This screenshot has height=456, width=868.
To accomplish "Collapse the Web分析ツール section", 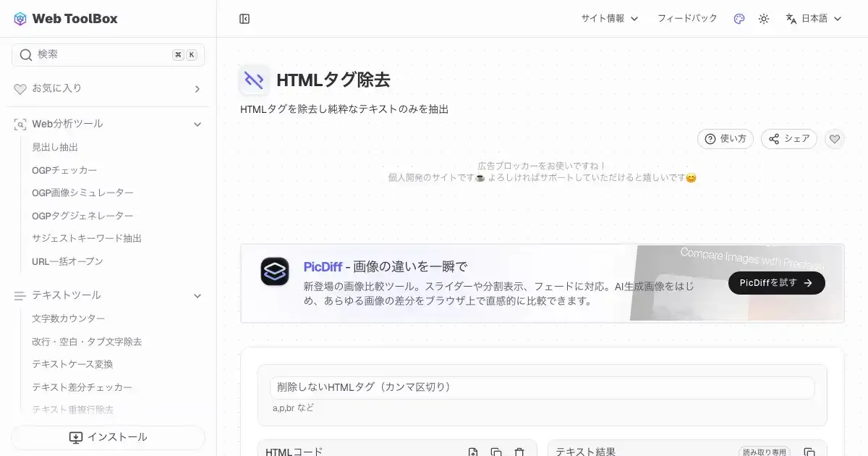I will [197, 124].
